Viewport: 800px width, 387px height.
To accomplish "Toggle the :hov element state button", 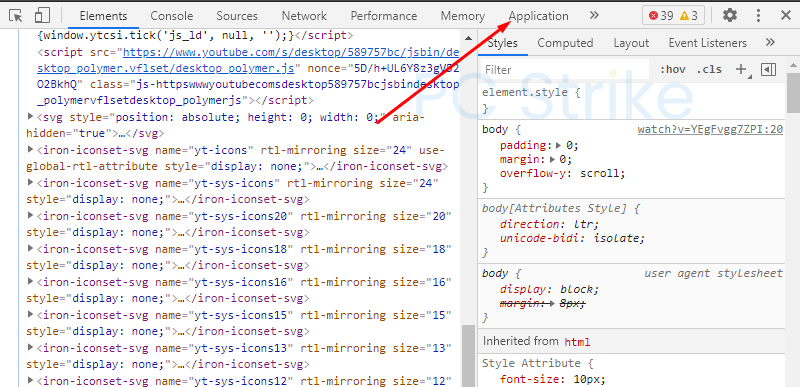I will (672, 70).
